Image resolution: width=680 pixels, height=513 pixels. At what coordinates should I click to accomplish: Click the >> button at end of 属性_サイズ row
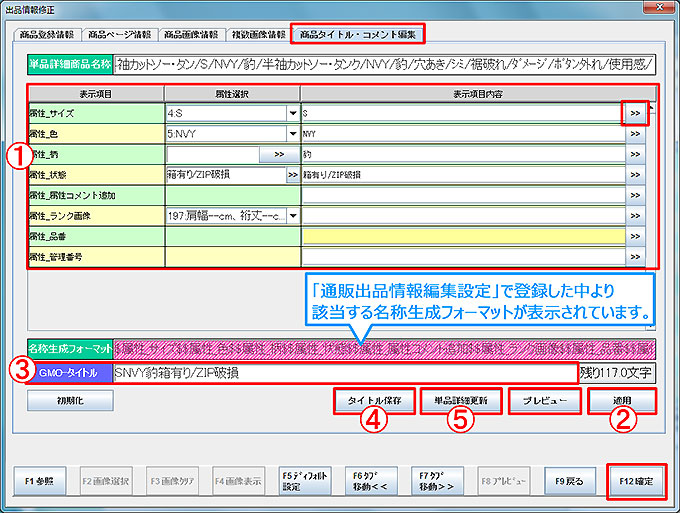[x=635, y=113]
